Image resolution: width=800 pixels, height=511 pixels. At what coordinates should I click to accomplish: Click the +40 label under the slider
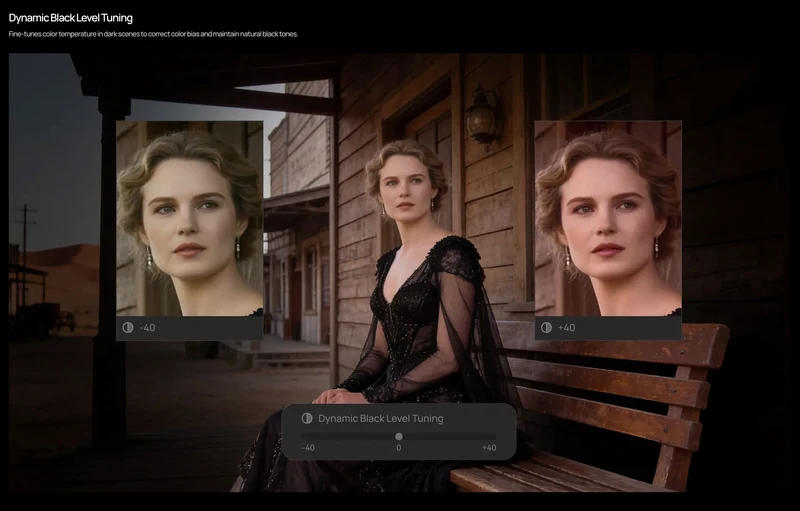[x=489, y=448]
